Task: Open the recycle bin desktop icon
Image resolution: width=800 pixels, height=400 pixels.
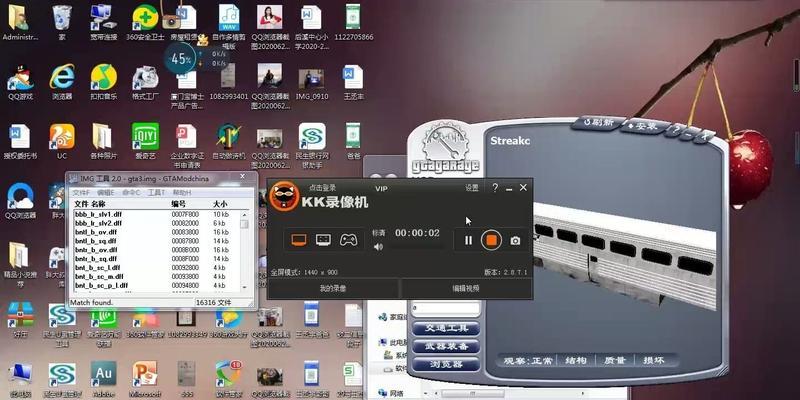Action: tap(62, 22)
